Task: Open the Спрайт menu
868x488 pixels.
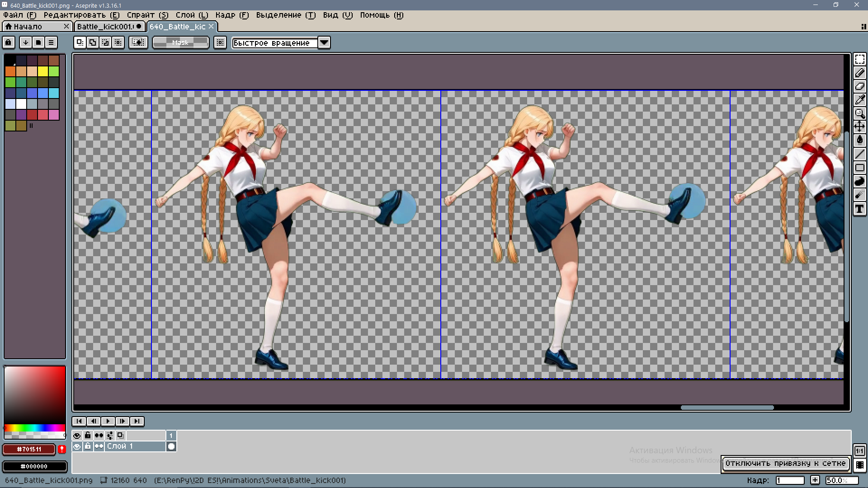Action: click(x=147, y=15)
